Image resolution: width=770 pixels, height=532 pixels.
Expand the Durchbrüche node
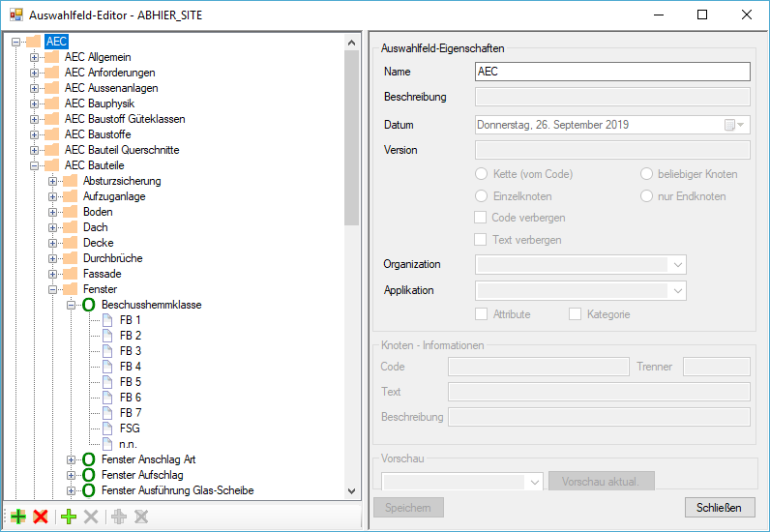[52, 258]
